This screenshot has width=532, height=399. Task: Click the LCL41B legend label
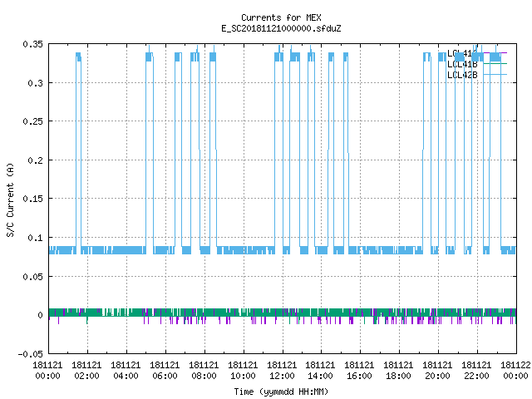click(462, 64)
